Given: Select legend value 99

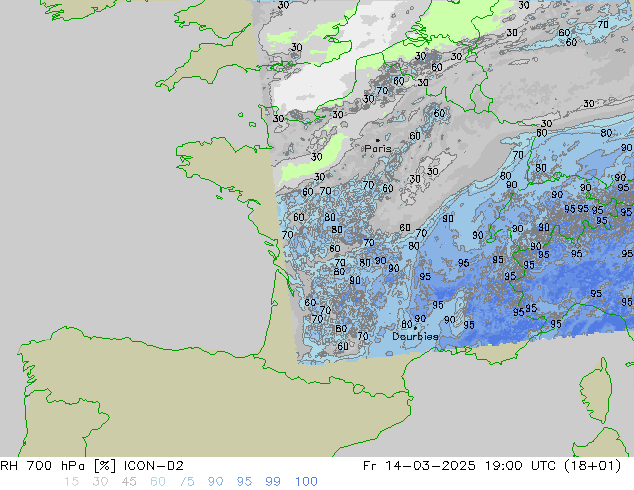Looking at the screenshot, I should (273, 482).
